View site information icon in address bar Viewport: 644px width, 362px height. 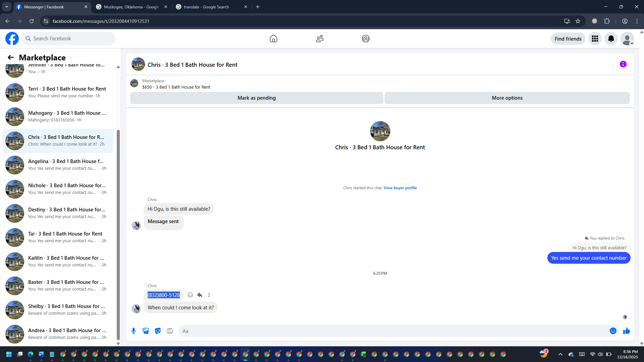[46, 21]
